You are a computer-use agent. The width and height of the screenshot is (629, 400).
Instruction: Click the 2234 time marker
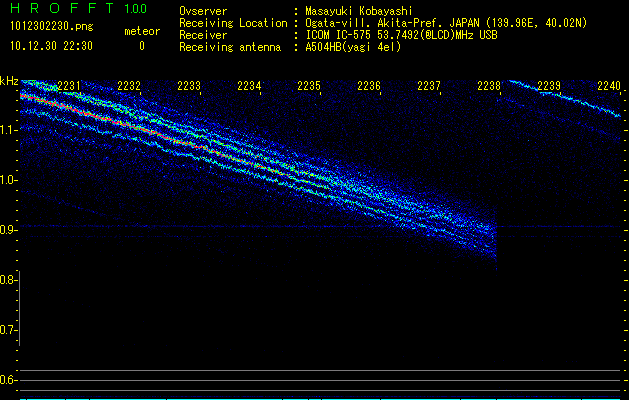249,86
